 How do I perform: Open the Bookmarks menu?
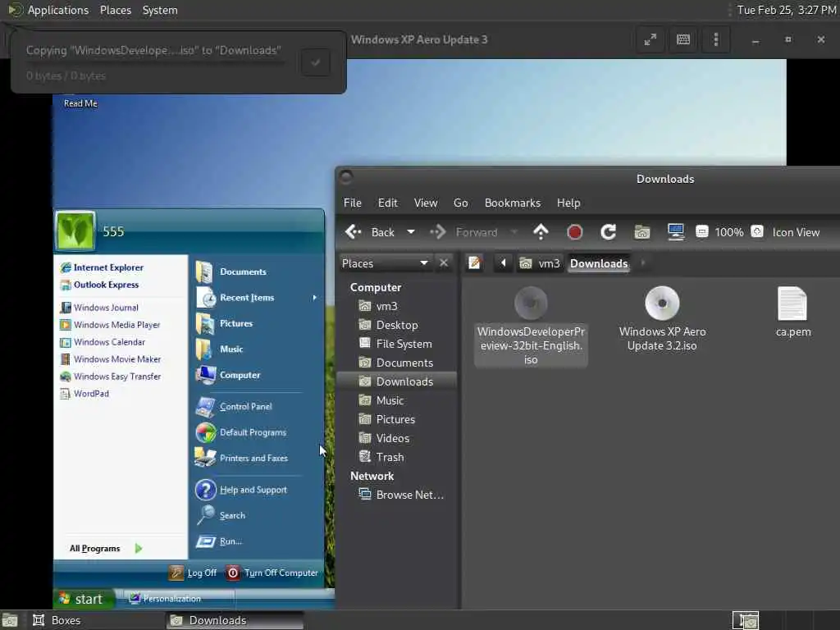pos(513,203)
